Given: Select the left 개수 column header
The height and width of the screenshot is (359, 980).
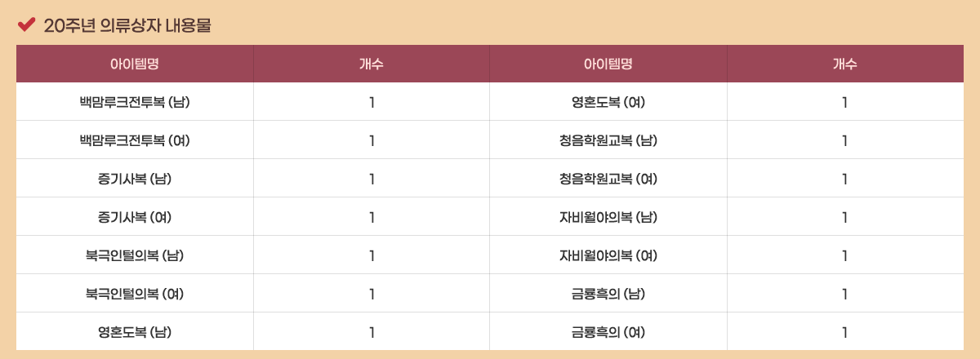Looking at the screenshot, I should point(372,64).
